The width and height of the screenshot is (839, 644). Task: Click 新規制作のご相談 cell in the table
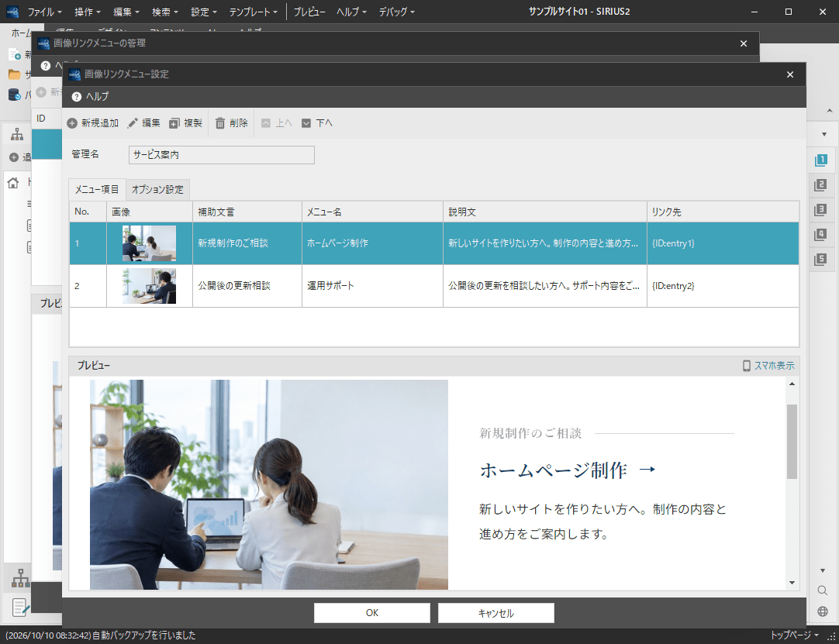pyautogui.click(x=247, y=243)
